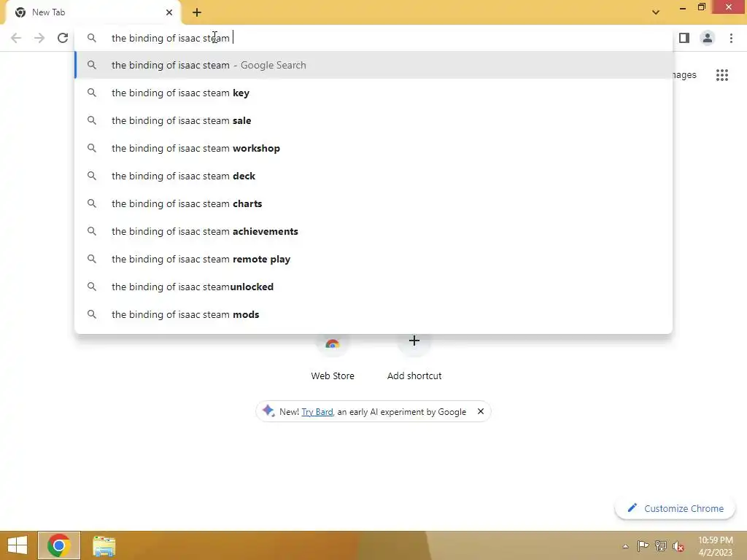Click the Customize Chrome button
Image resolution: width=747 pixels, height=560 pixels.
click(x=675, y=508)
